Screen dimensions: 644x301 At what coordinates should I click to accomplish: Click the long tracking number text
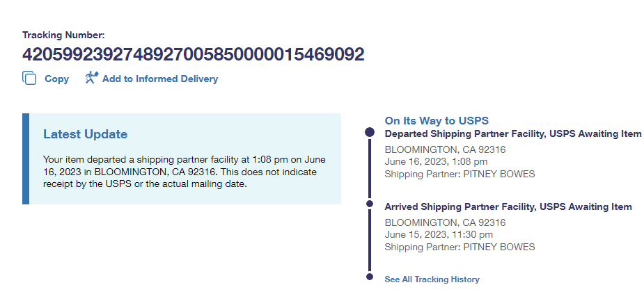point(193,55)
